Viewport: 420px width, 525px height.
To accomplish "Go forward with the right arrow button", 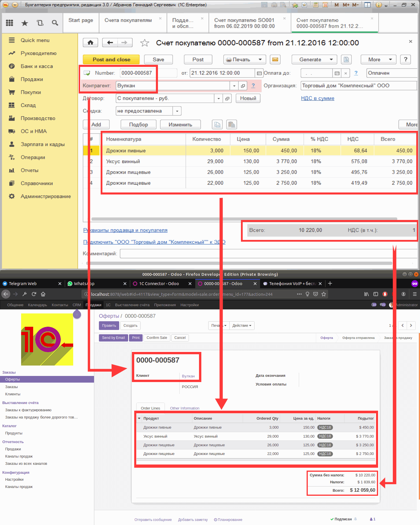I will [x=125, y=43].
